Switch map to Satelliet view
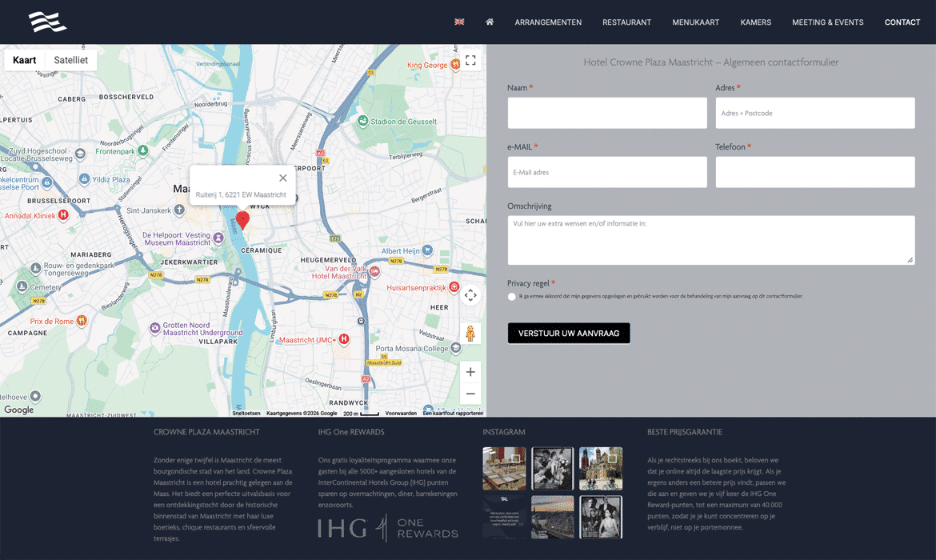The width and height of the screenshot is (936, 560). (x=71, y=60)
